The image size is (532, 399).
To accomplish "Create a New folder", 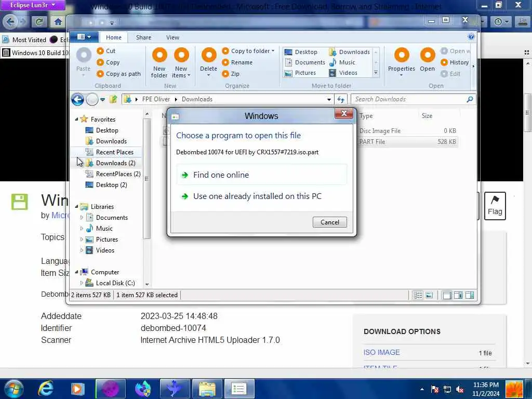I will tap(159, 63).
